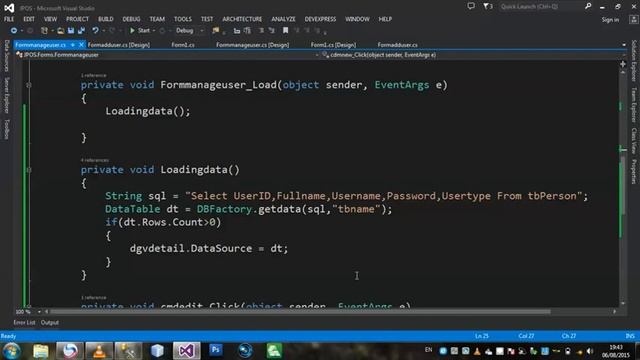Click the Open File folder icon
Screen dimensions: 640x360
[x=60, y=31]
